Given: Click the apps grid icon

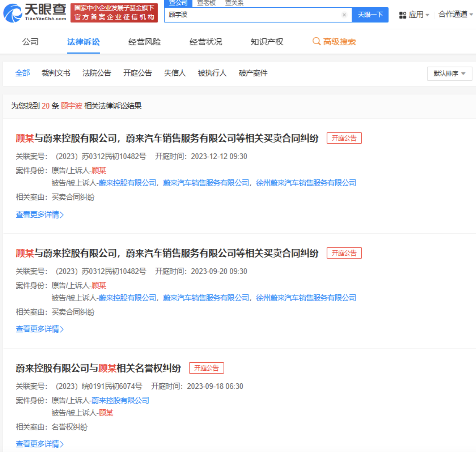Looking at the screenshot, I should pos(402,15).
